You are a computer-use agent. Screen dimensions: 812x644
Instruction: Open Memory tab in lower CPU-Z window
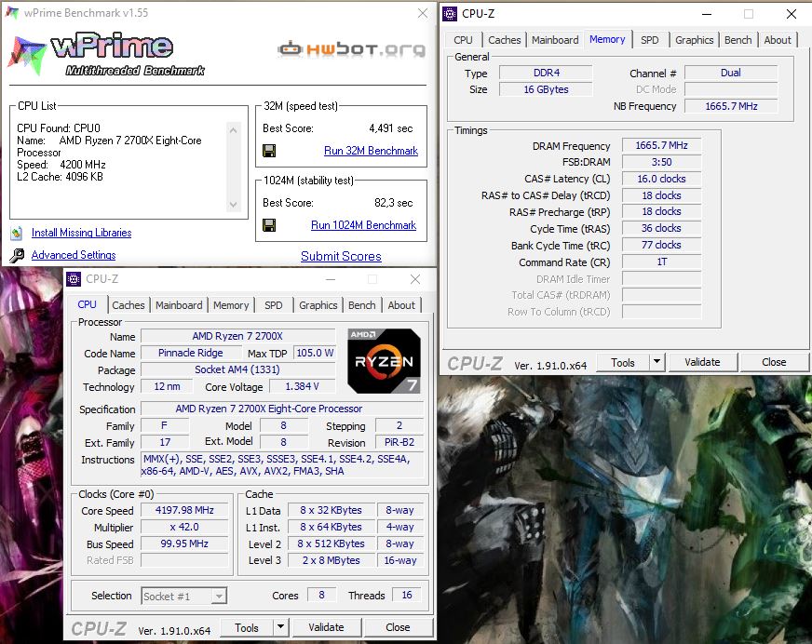point(231,305)
